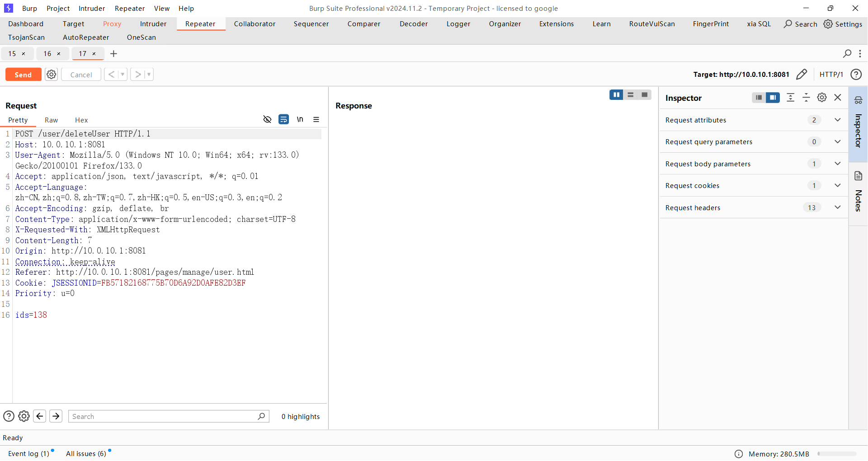This screenshot has width=868, height=461.
Task: Open the OneScan extension tab
Action: click(x=141, y=38)
